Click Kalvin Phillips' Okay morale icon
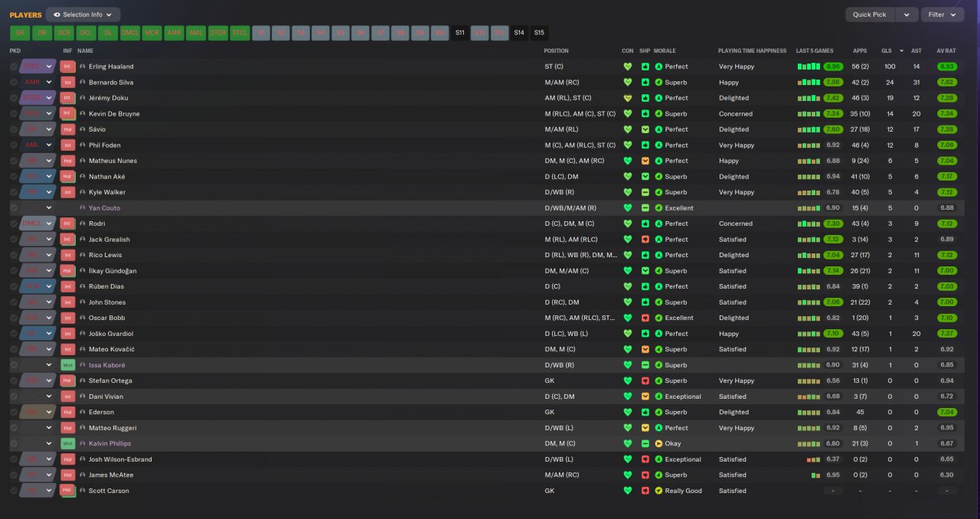The width and height of the screenshot is (980, 519). [x=658, y=444]
